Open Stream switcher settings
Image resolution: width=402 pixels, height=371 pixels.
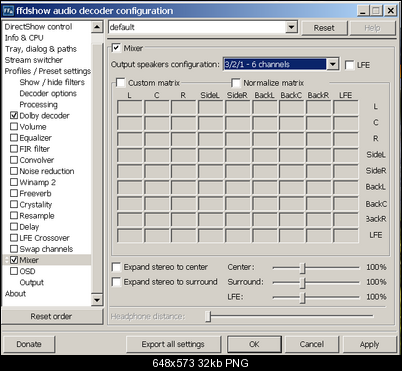(x=33, y=60)
